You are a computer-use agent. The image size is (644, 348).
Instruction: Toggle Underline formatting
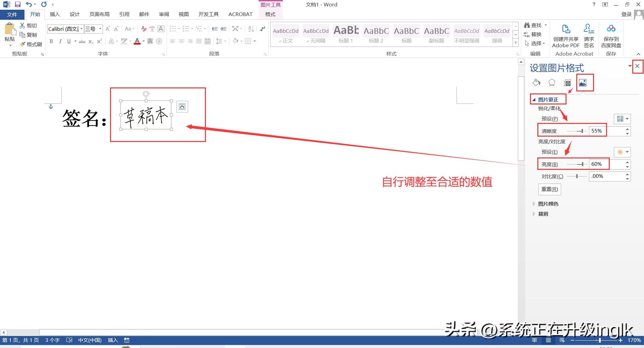tap(69, 41)
